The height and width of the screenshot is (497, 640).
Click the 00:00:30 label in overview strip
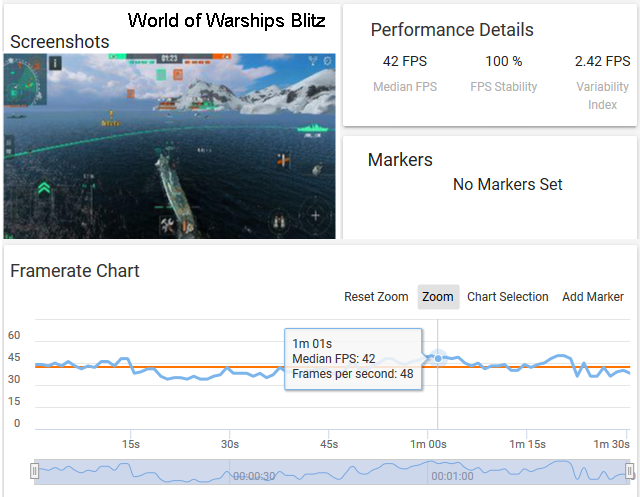pos(254,476)
